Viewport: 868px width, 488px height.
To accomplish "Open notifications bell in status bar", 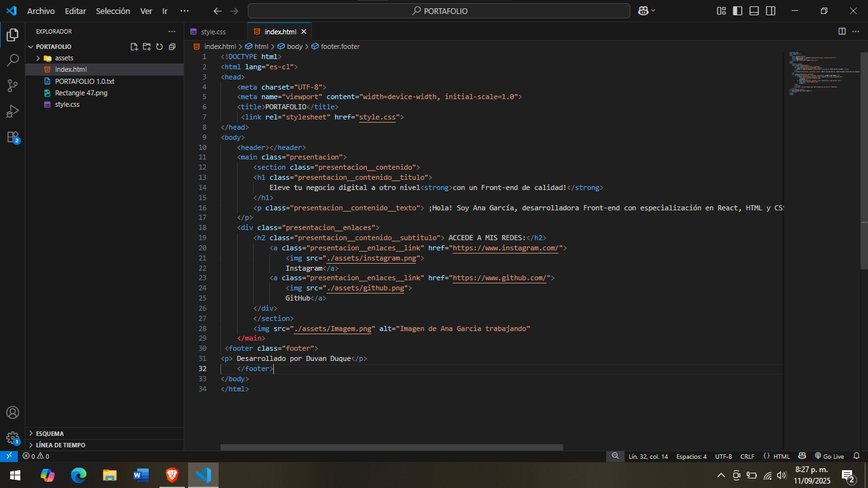I will click(x=857, y=456).
